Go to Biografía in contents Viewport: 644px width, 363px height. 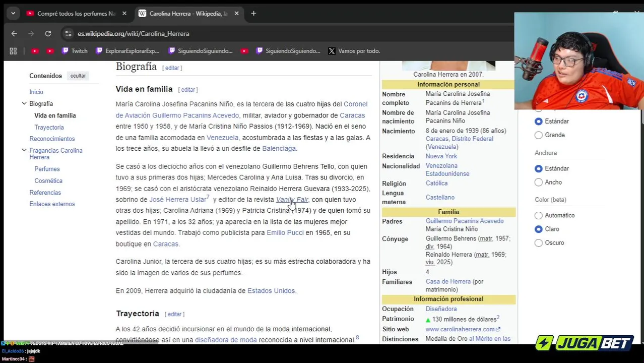(41, 104)
